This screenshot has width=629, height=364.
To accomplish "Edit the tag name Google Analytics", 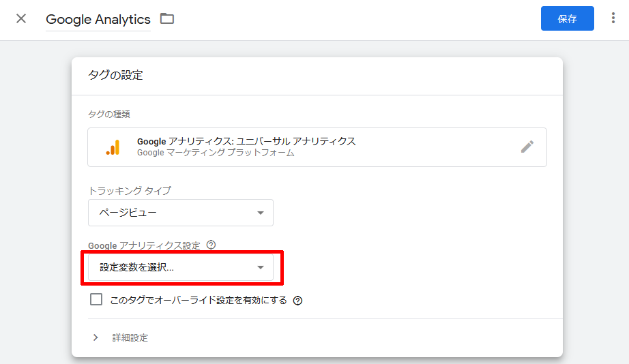I will pos(98,19).
